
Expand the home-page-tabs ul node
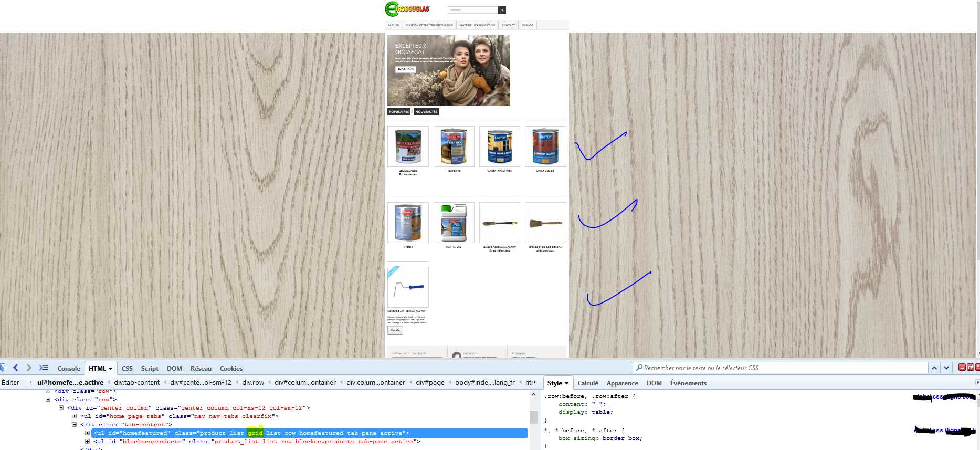(75, 416)
